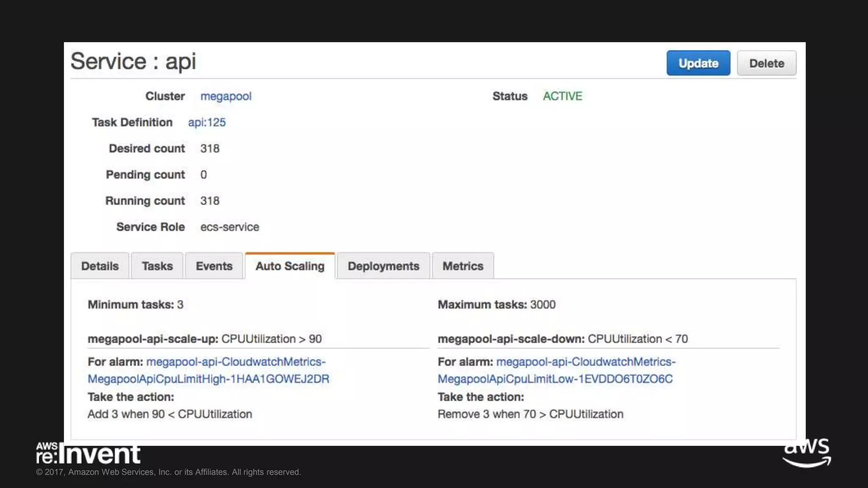Click the megapool-api-scale-down policy heading

511,339
